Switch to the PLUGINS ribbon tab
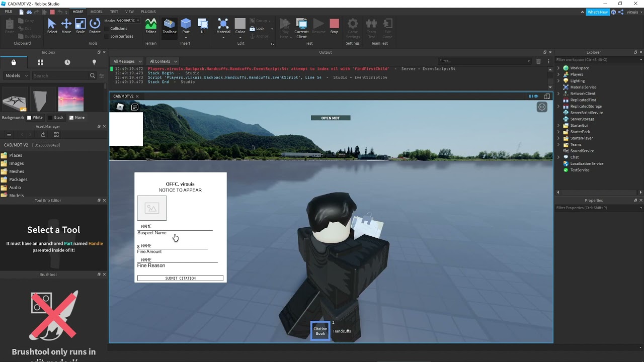 (148, 12)
